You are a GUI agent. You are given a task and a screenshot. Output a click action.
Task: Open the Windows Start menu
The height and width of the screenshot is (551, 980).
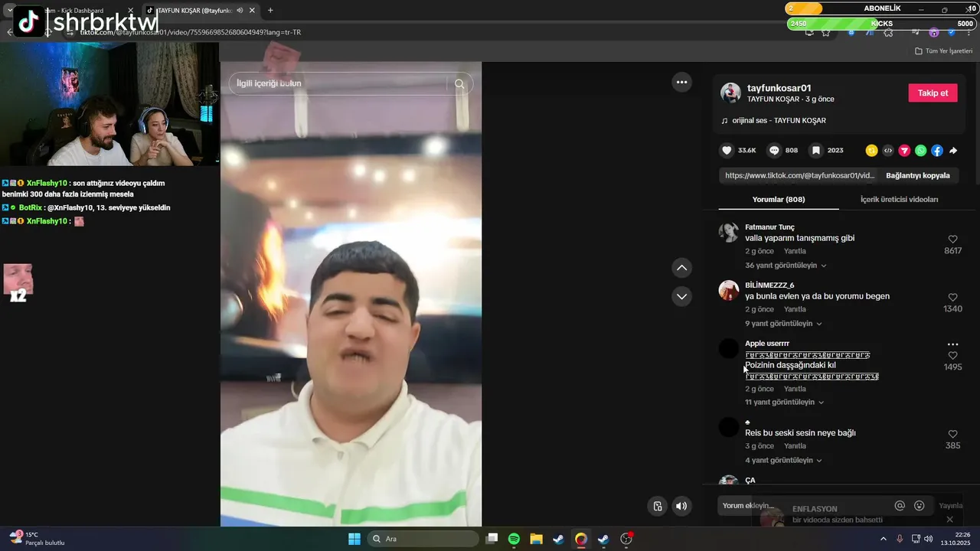click(x=354, y=539)
